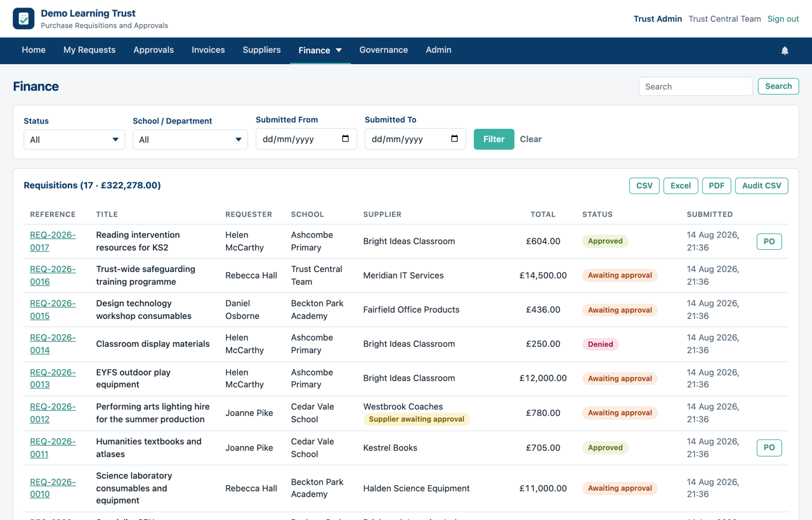Image resolution: width=812 pixels, height=520 pixels.
Task: Open My Requests page
Action: [x=89, y=50]
